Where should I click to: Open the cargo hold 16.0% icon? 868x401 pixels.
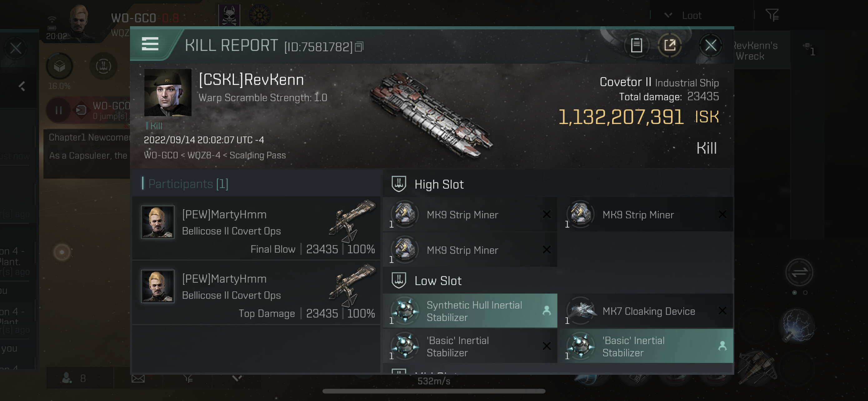pyautogui.click(x=60, y=66)
